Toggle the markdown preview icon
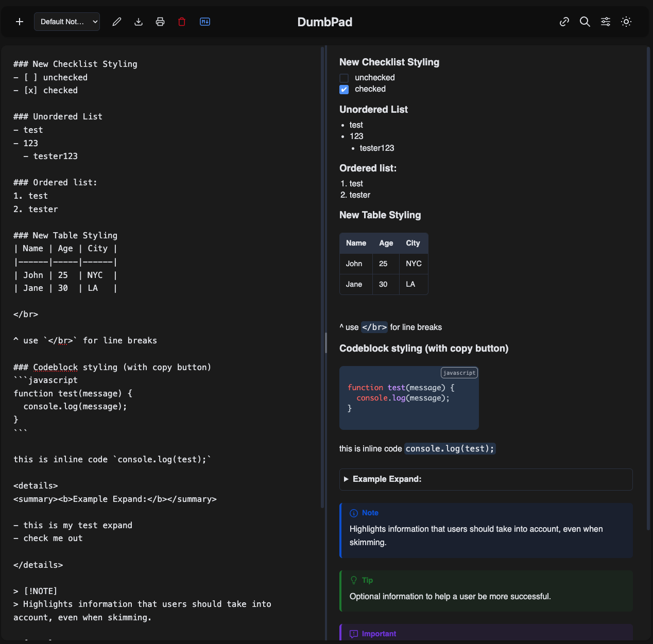This screenshot has height=644, width=653. pos(205,22)
